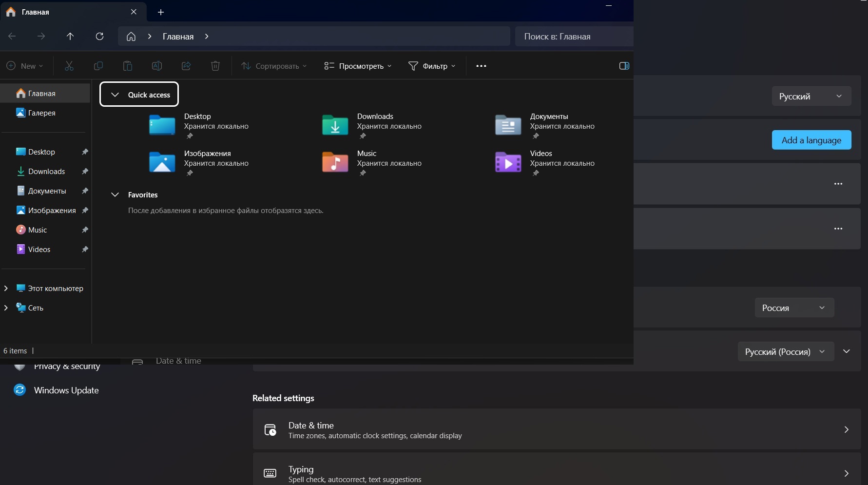Open Русский (Россия) regional format dropdown

(786, 351)
